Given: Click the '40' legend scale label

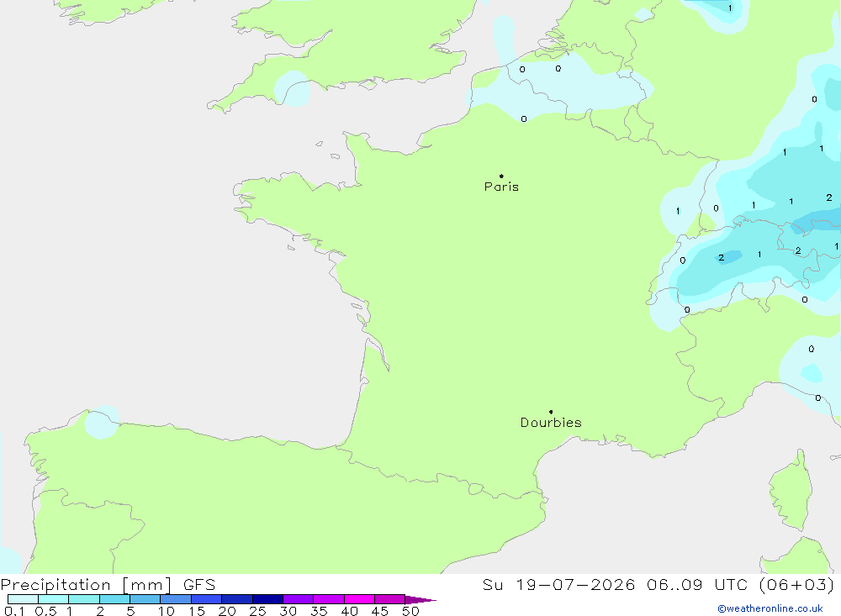Looking at the screenshot, I should pos(350,611).
